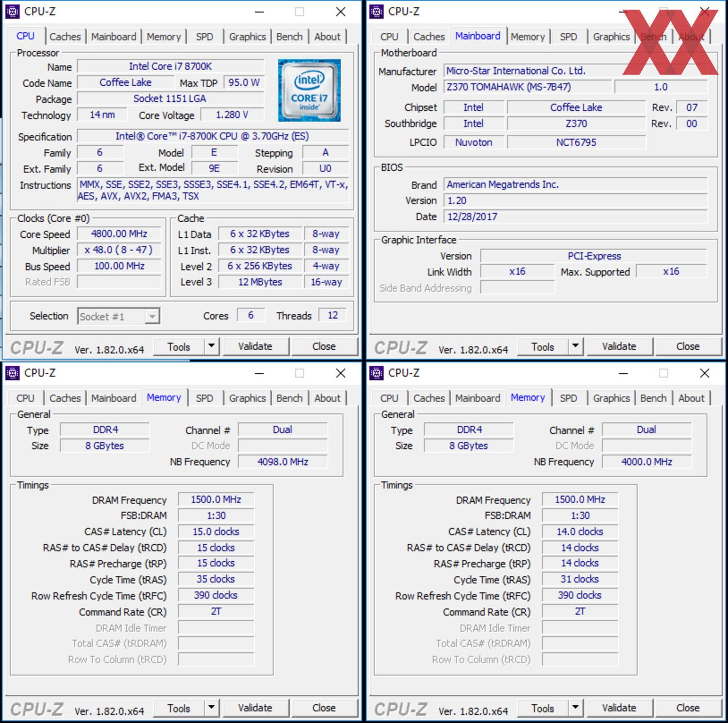Viewport: 728px width, 723px height.
Task: Click NB Frequency 4098.0 MHz value
Action: (283, 462)
